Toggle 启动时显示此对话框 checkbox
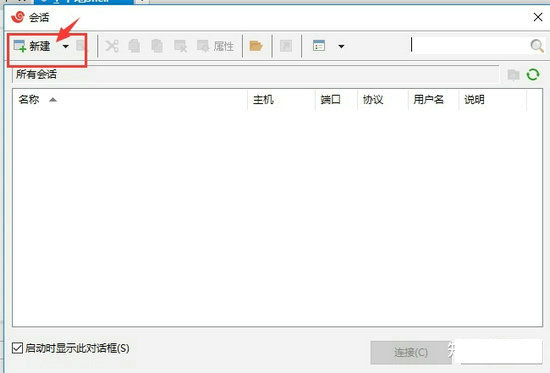 click(17, 348)
